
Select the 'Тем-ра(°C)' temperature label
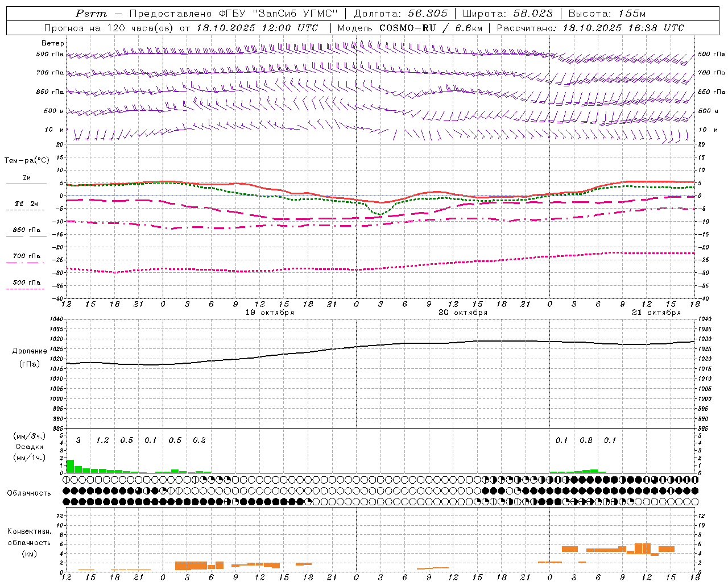[x=27, y=160]
